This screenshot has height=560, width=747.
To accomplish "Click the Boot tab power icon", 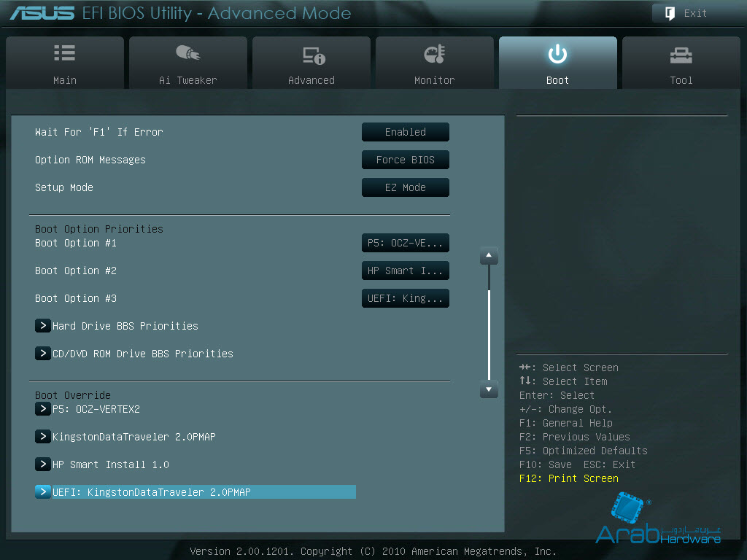I will (x=557, y=54).
